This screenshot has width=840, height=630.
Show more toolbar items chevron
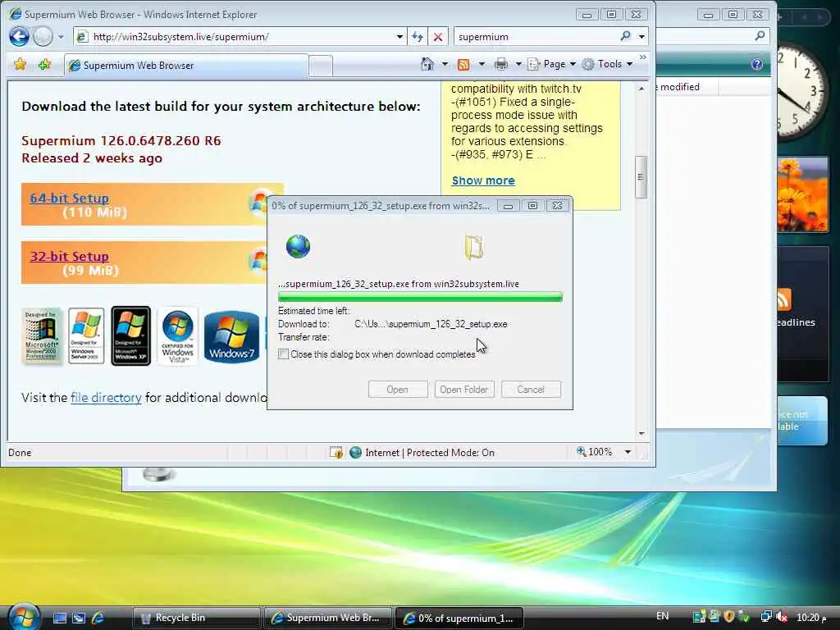coord(643,57)
